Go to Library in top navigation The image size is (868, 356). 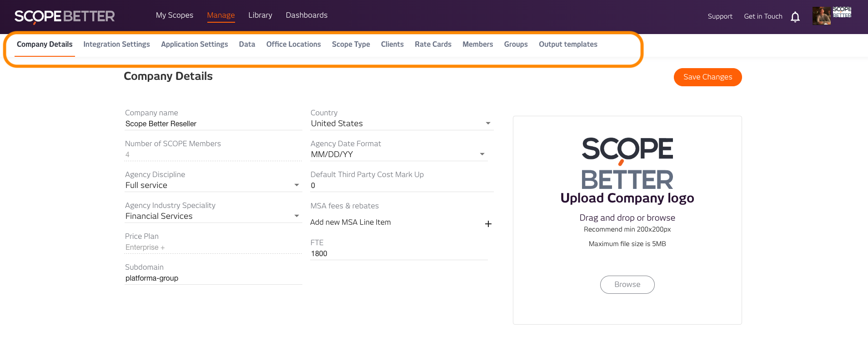(260, 15)
